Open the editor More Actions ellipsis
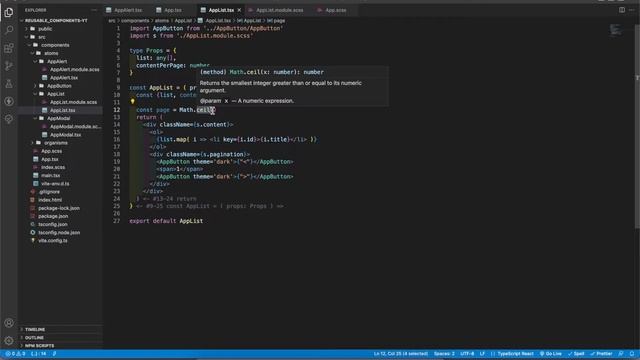Image resolution: width=640 pixels, height=360 pixels. point(631,10)
